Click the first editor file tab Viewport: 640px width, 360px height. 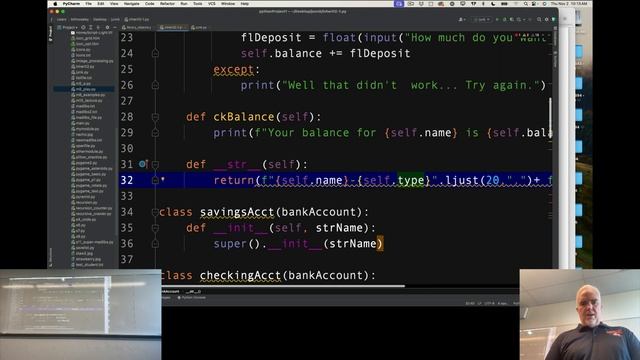pyautogui.click(x=137, y=27)
